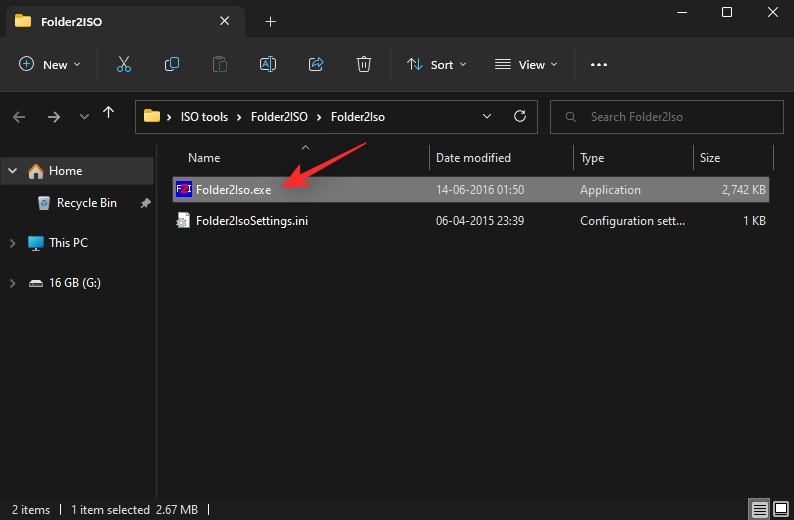Screen dimensions: 794x520
Task: Expand chevron after Folder2ISO breadcrumb
Action: 319,117
